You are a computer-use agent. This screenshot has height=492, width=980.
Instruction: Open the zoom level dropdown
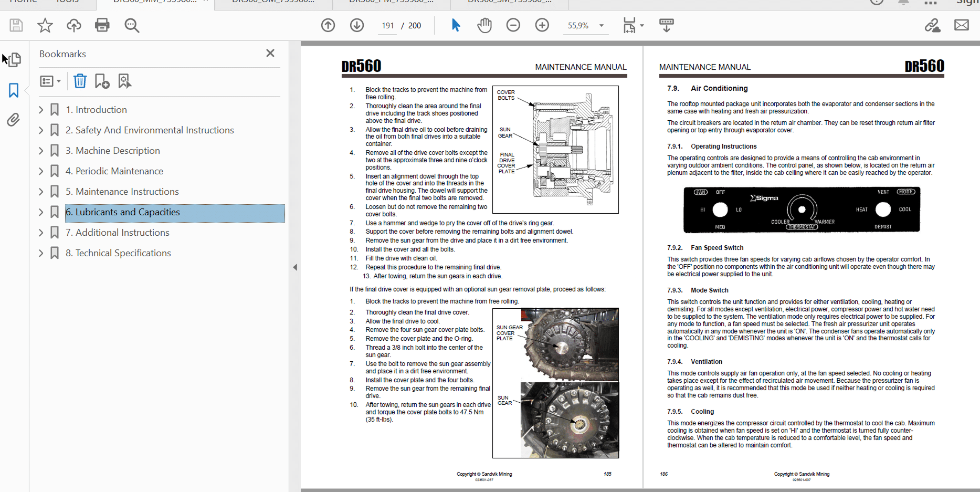coord(602,26)
